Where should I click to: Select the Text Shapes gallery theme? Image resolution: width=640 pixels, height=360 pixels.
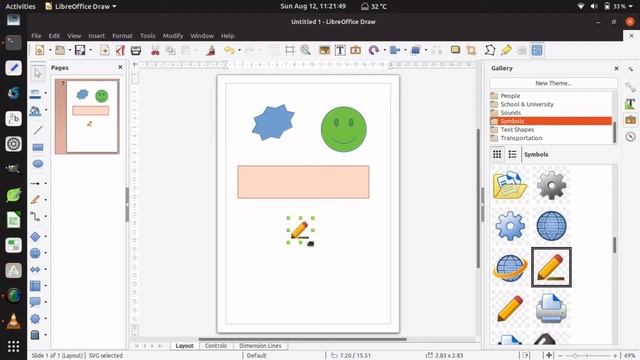551,130
